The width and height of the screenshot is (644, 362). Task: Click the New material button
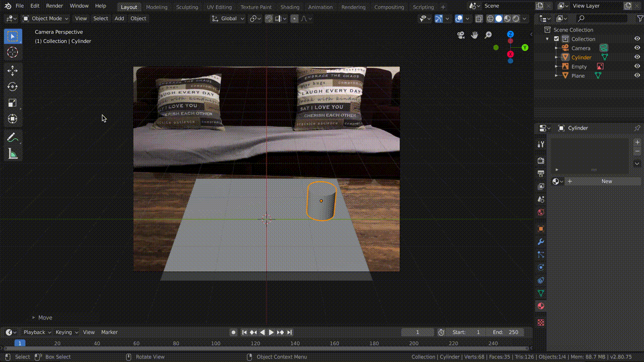point(606,182)
